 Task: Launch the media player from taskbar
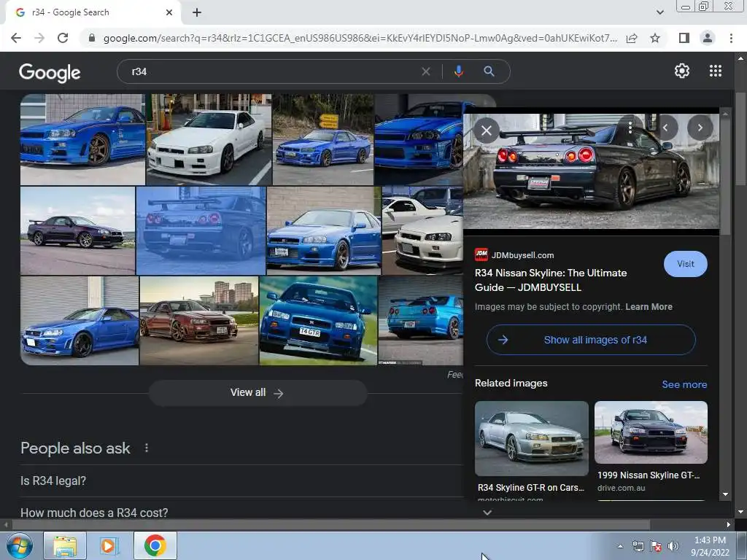[x=109, y=545]
